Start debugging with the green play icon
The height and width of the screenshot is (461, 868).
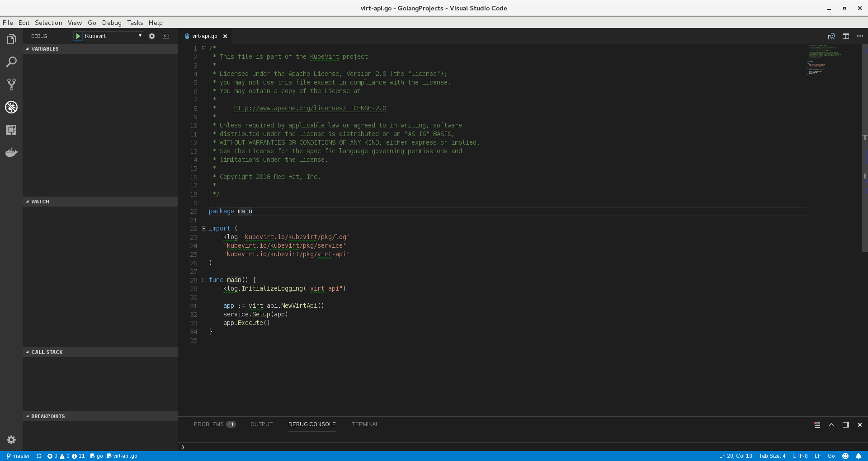pyautogui.click(x=78, y=36)
